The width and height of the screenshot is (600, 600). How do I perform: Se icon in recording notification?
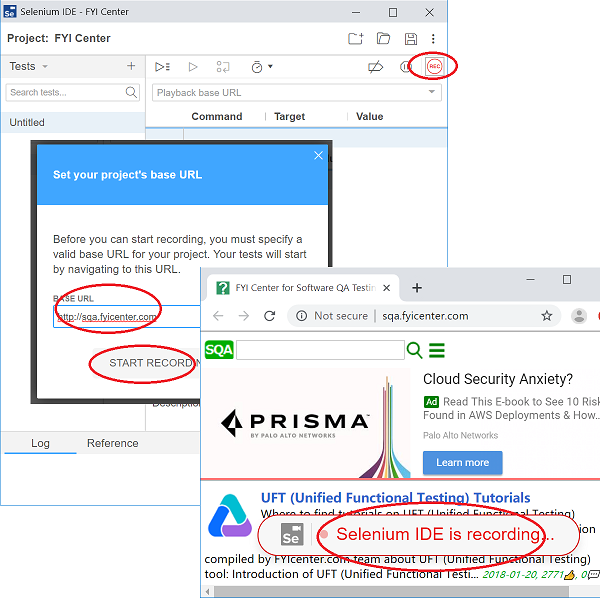(292, 534)
